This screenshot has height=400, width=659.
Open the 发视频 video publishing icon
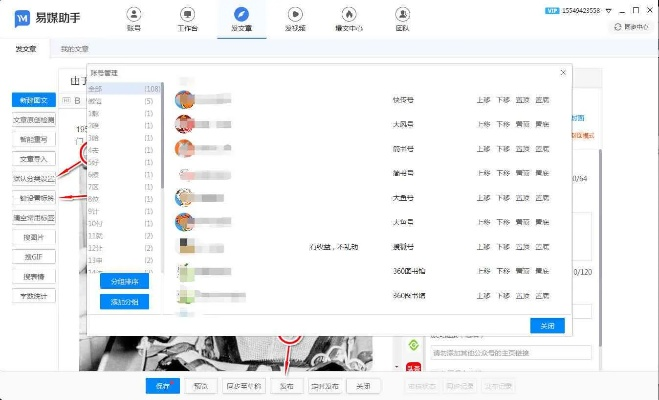tap(295, 18)
